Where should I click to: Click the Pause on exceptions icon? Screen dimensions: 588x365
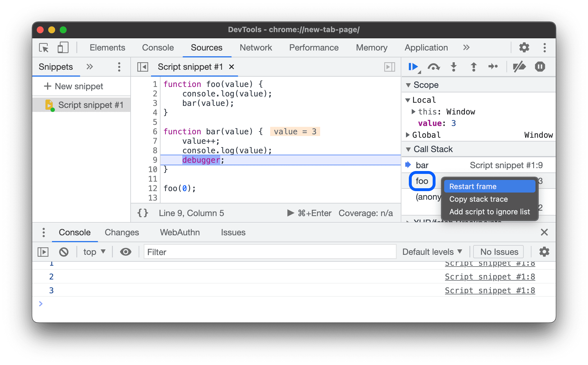point(540,67)
